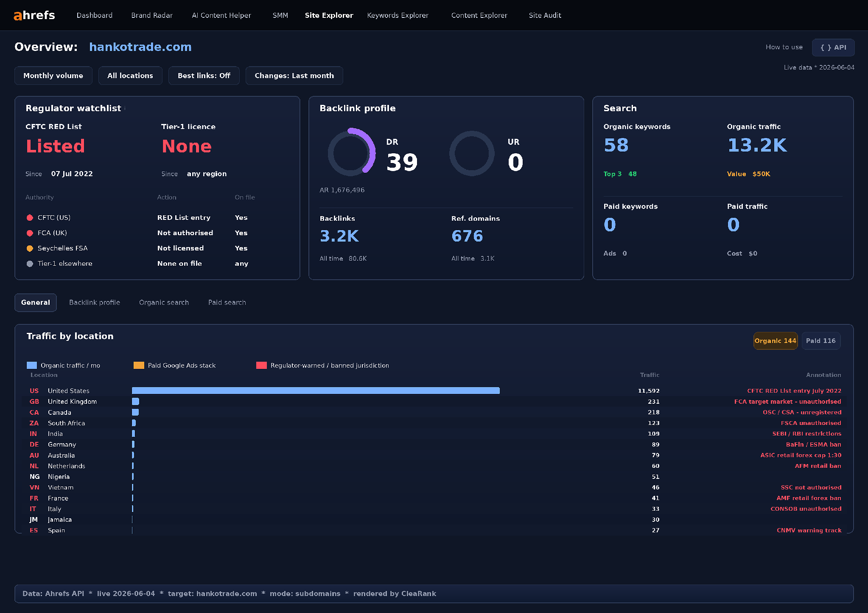
Task: Open the Best links: Off filter
Action: [204, 76]
